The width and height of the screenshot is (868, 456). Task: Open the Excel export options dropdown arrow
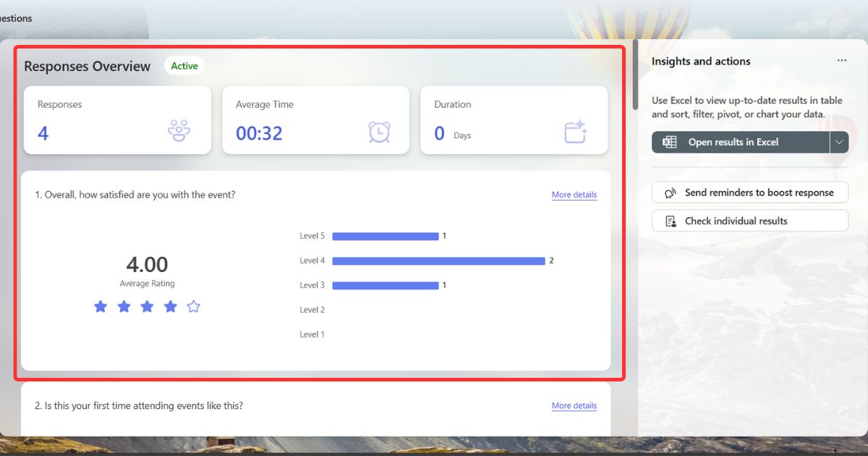839,142
